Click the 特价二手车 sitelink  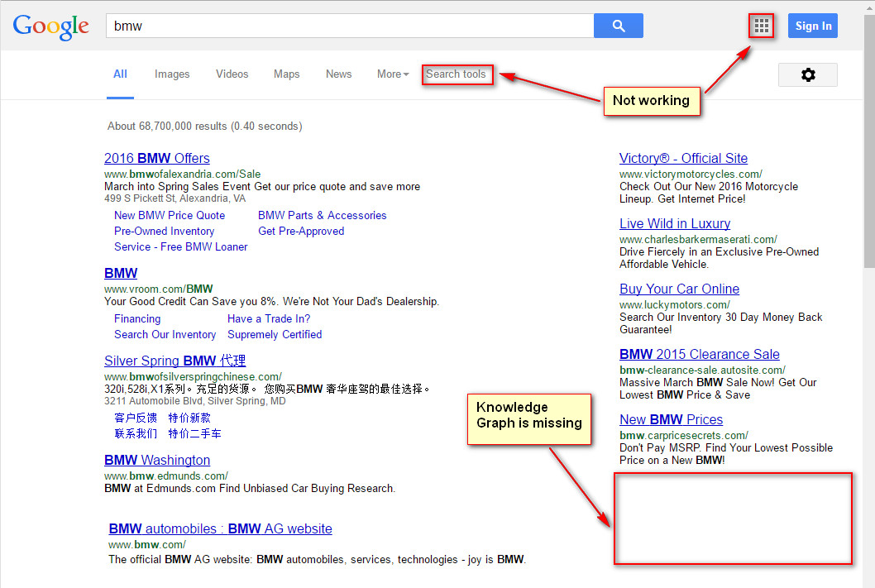(x=194, y=433)
